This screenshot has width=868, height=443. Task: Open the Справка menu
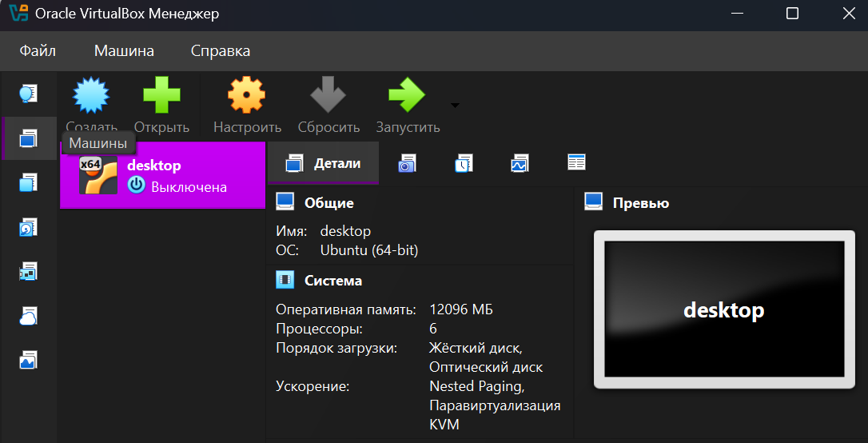pyautogui.click(x=221, y=51)
